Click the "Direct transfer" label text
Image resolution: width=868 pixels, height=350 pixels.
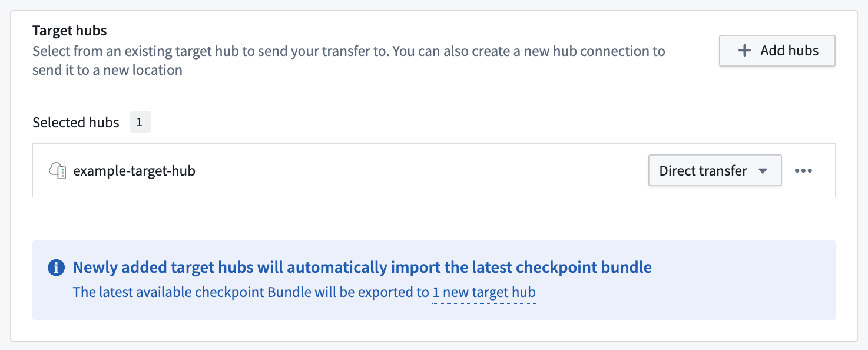point(703,171)
